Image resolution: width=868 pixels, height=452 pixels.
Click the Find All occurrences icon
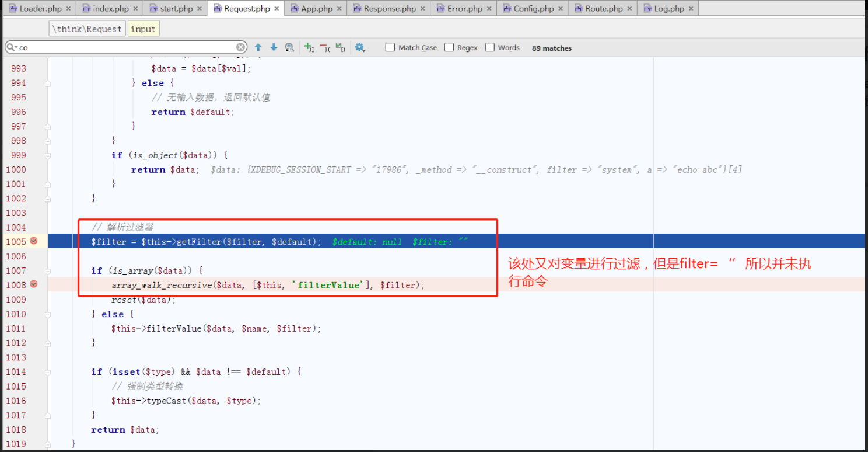[x=289, y=47]
